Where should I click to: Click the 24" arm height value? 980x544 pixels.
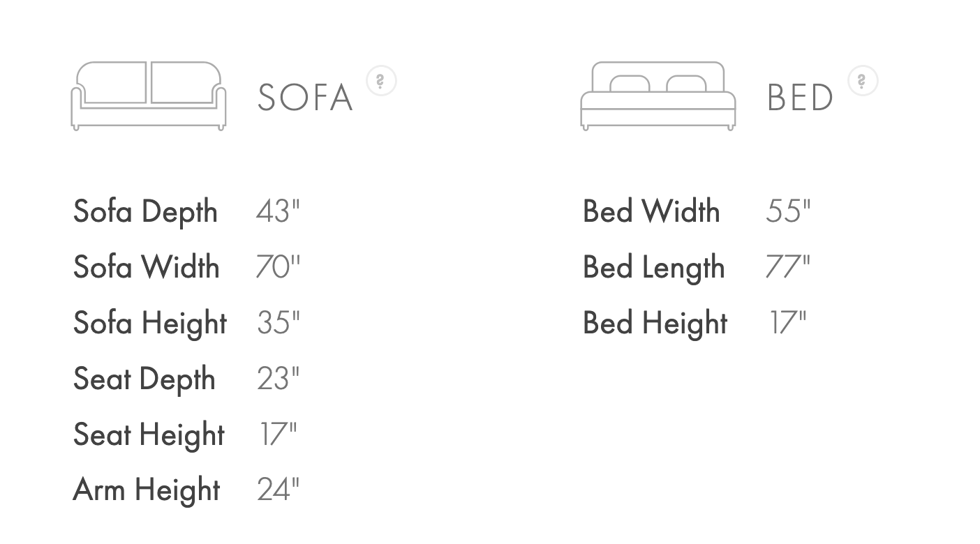pyautogui.click(x=278, y=489)
